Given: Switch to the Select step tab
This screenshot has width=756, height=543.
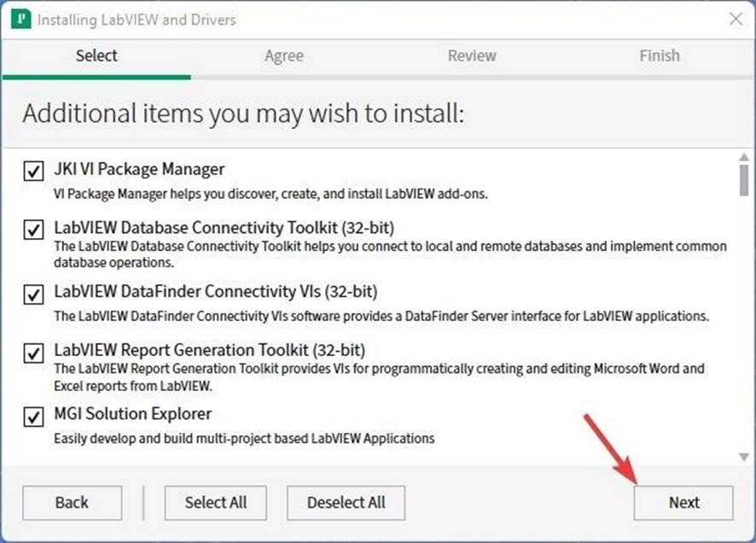Looking at the screenshot, I should 96,56.
